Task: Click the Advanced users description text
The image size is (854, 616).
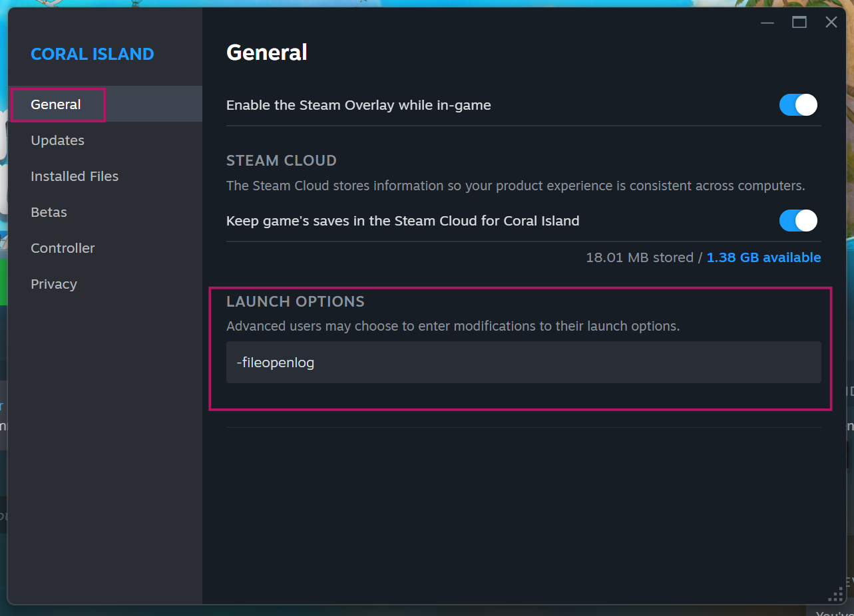Action: (x=453, y=327)
